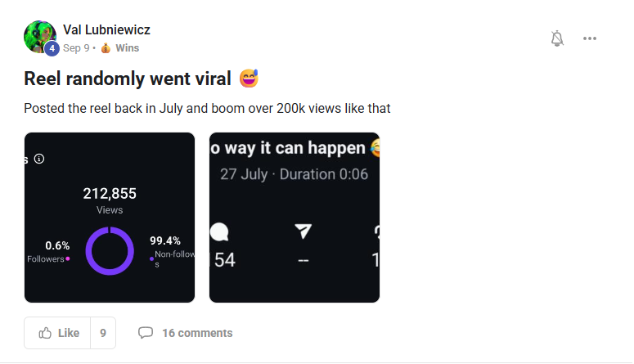Click the level 4 badge
The image size is (634, 364).
tap(52, 49)
